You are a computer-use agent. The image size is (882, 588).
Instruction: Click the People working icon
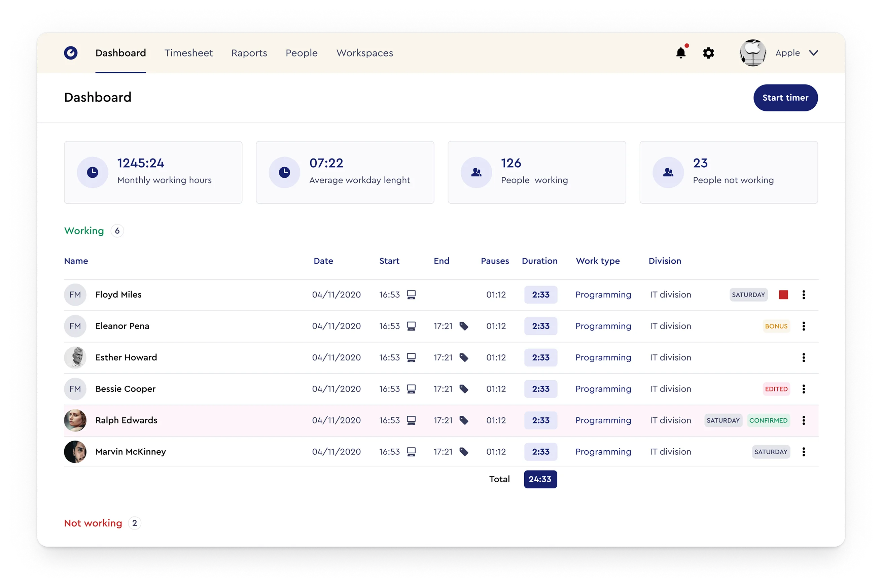coord(477,172)
